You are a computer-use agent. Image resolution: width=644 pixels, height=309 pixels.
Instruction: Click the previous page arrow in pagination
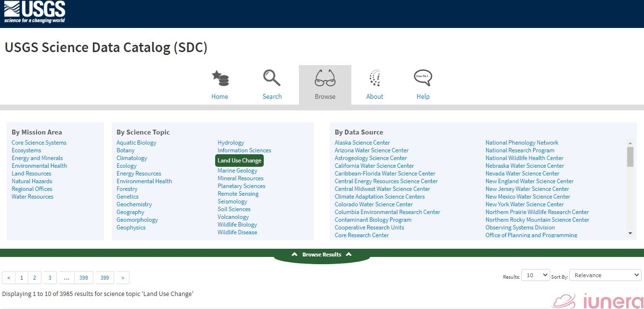[8, 278]
